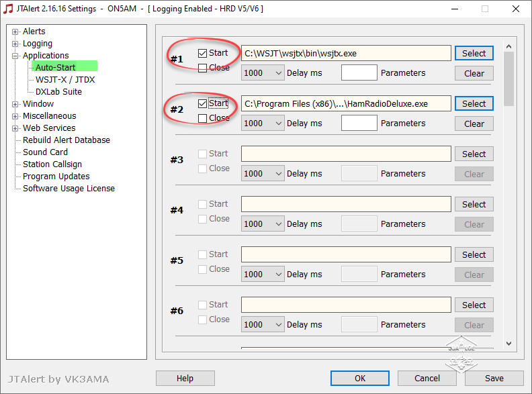Click the Clear button for application #1
Image resolution: width=532 pixels, height=394 pixels.
click(474, 73)
